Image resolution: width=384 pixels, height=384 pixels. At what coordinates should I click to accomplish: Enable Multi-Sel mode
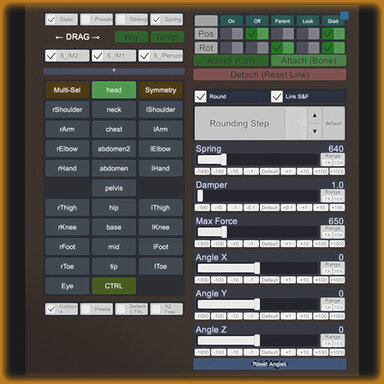click(67, 90)
